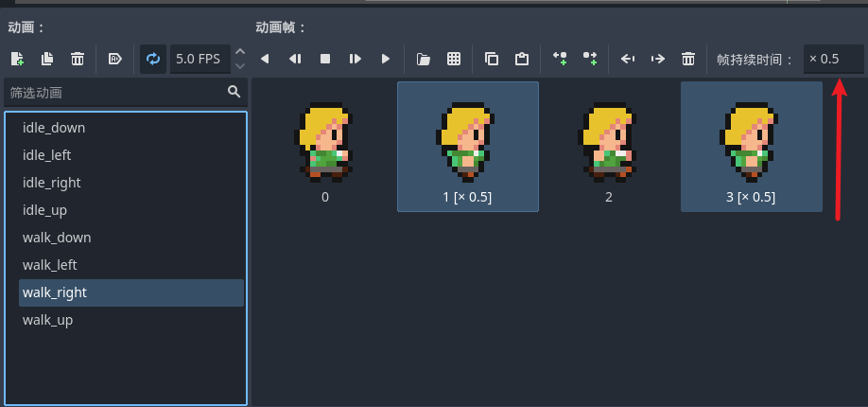Viewport: 868px width, 407px height.
Task: Click the new animation icon
Action: coord(17,59)
